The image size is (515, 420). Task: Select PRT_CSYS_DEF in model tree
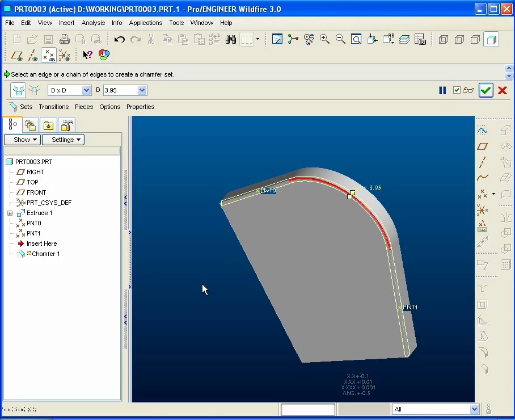pyautogui.click(x=49, y=203)
